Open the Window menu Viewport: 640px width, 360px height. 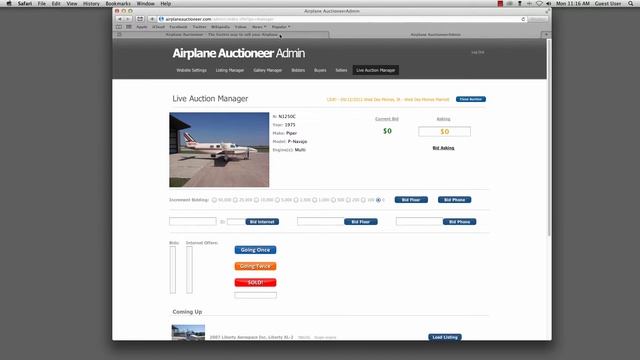coord(145,3)
